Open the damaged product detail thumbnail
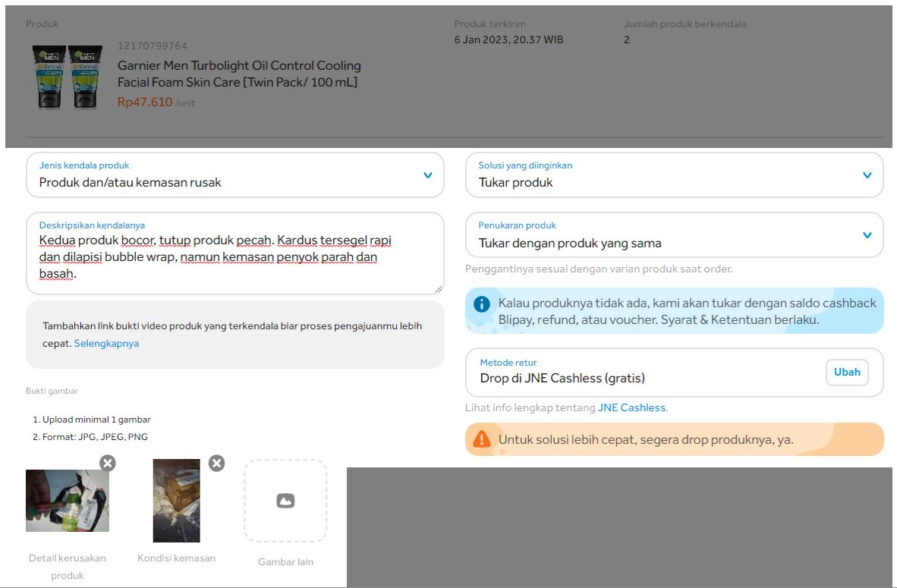Screen dimensions: 897x588 [68, 501]
